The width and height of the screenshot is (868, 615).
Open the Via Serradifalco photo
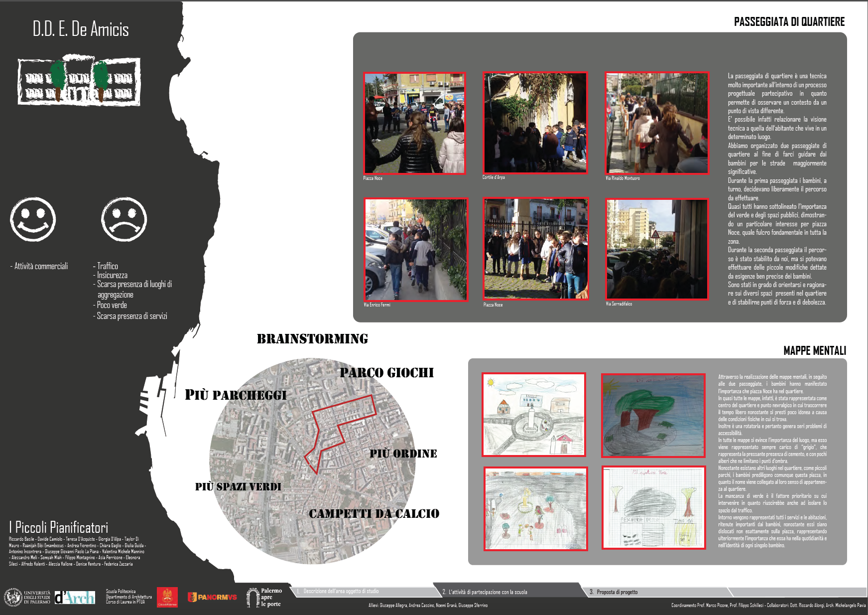(657, 249)
